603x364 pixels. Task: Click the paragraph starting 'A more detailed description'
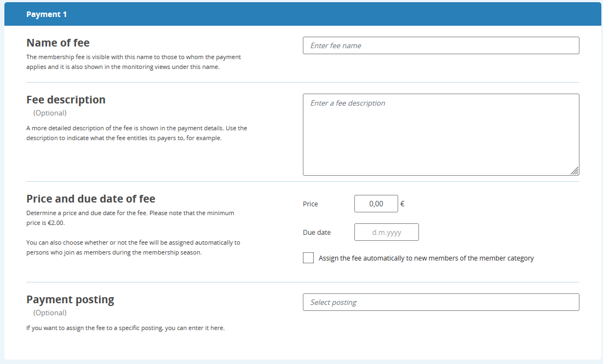(136, 133)
